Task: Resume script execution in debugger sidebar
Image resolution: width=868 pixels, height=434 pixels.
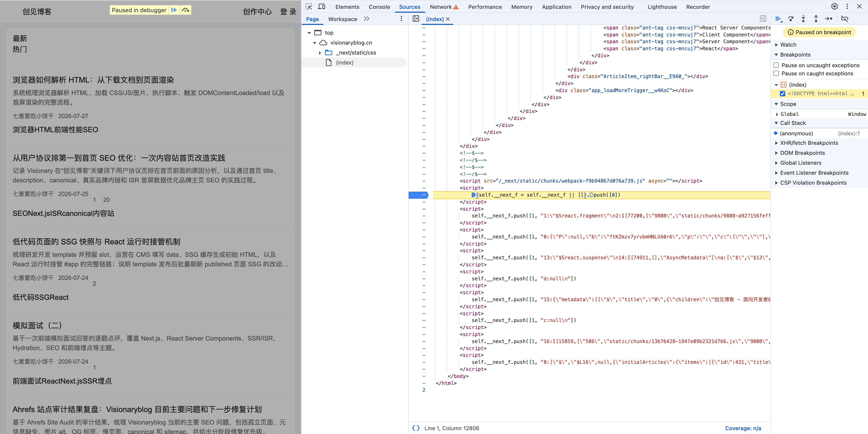Action: pyautogui.click(x=778, y=19)
